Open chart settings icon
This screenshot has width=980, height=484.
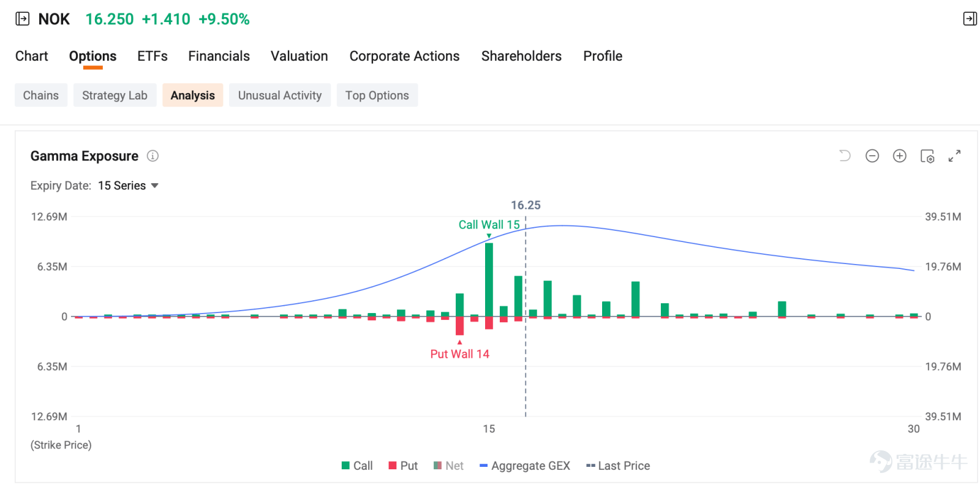click(927, 156)
